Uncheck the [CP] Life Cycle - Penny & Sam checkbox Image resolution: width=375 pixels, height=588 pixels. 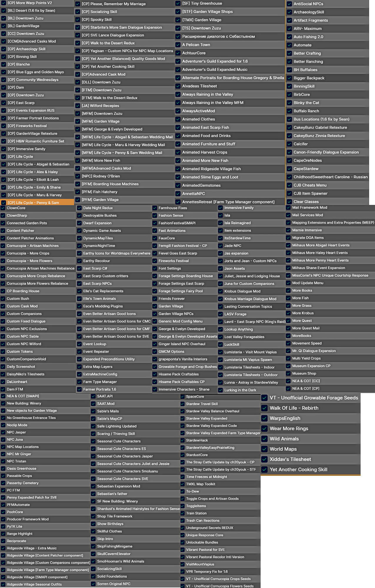[4, 203]
